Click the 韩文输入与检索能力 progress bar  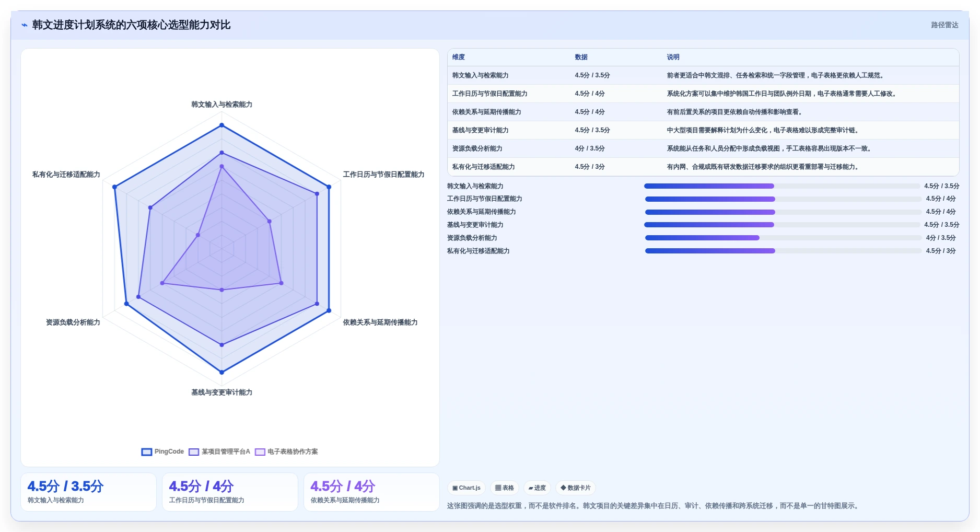[x=782, y=186]
